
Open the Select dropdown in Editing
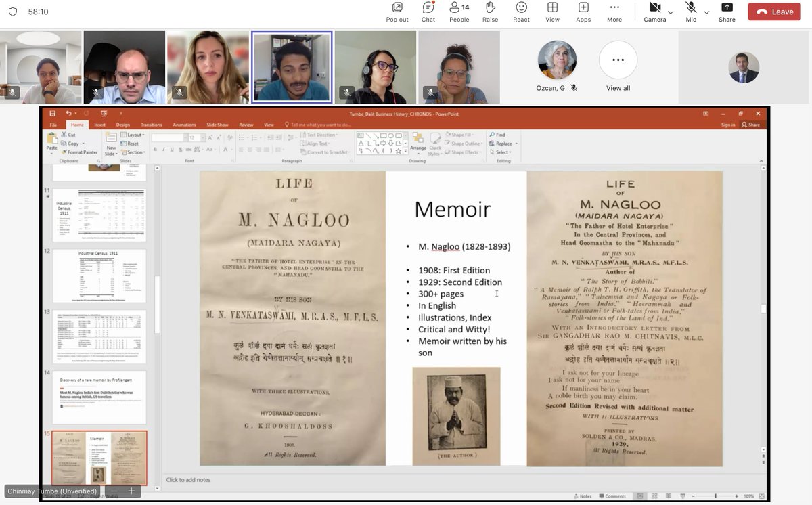(x=500, y=152)
